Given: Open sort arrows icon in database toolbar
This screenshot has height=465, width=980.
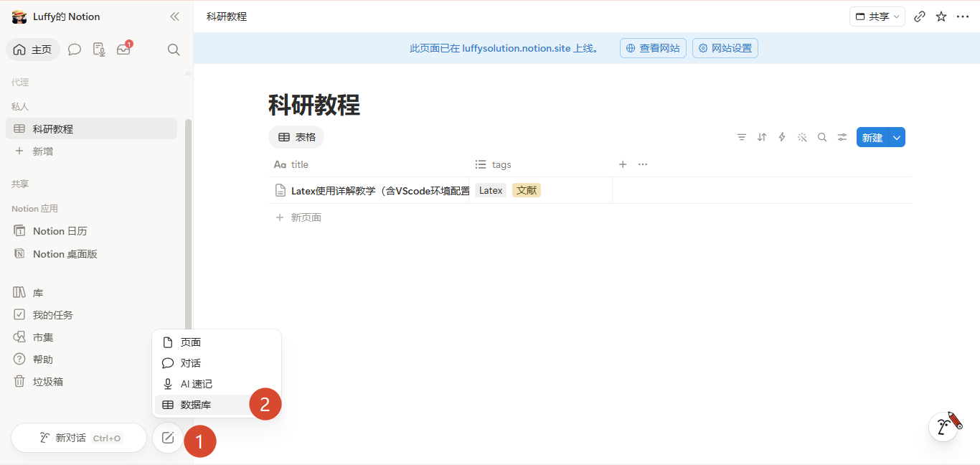Looking at the screenshot, I should click(x=762, y=137).
